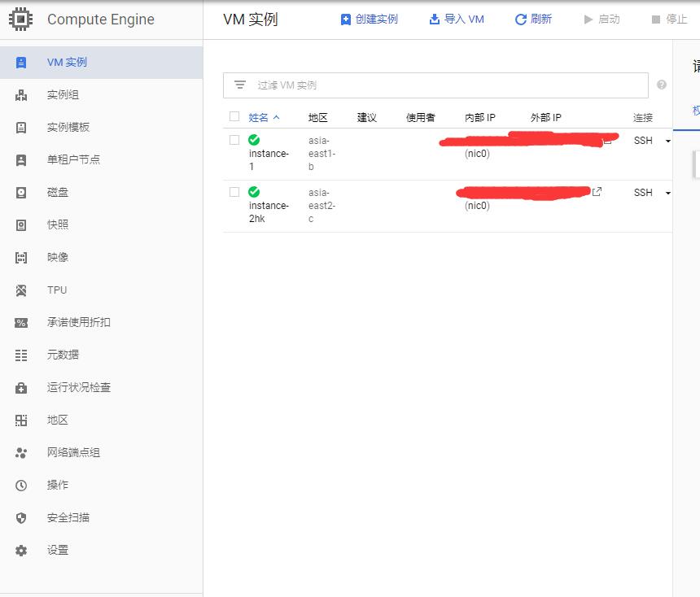Screen dimensions: 700x597
Task: Select 运行状况检查 in the sidebar
Action: 79,387
